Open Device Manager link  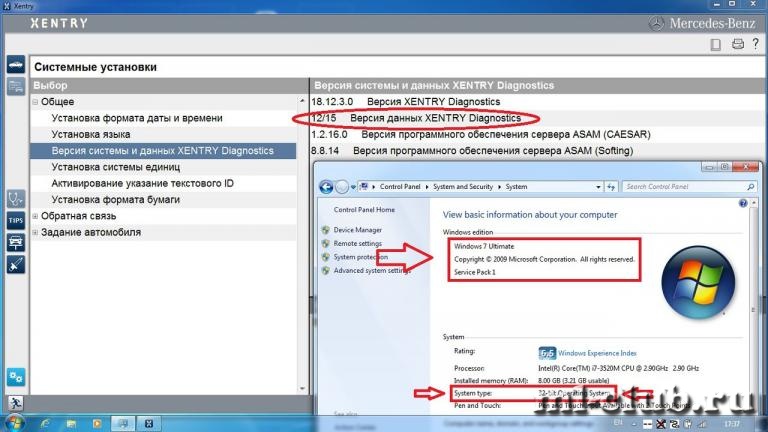358,230
